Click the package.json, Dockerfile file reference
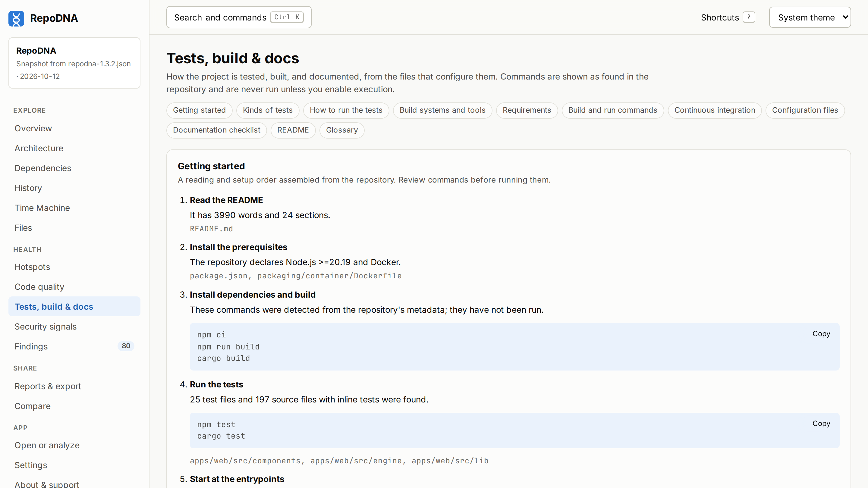This screenshot has height=488, width=868. pos(295,276)
